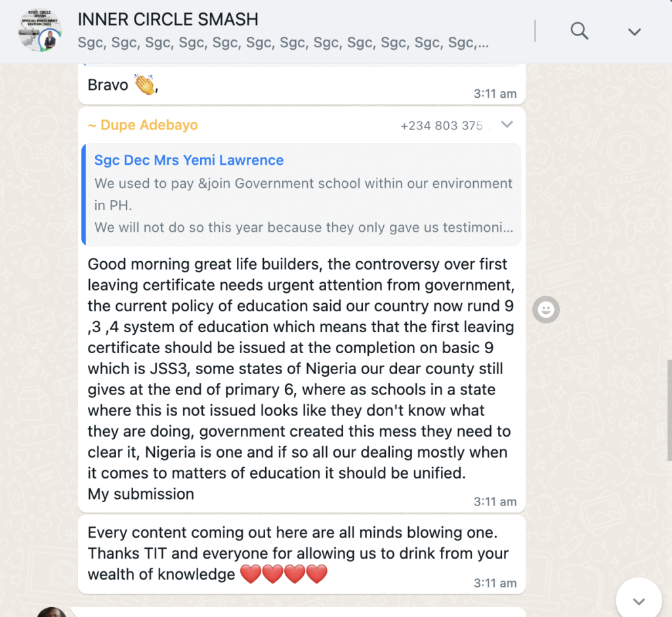Jump to latest with scroll-down arrow button
Viewport: 672px width, 617px height.
coord(639,601)
